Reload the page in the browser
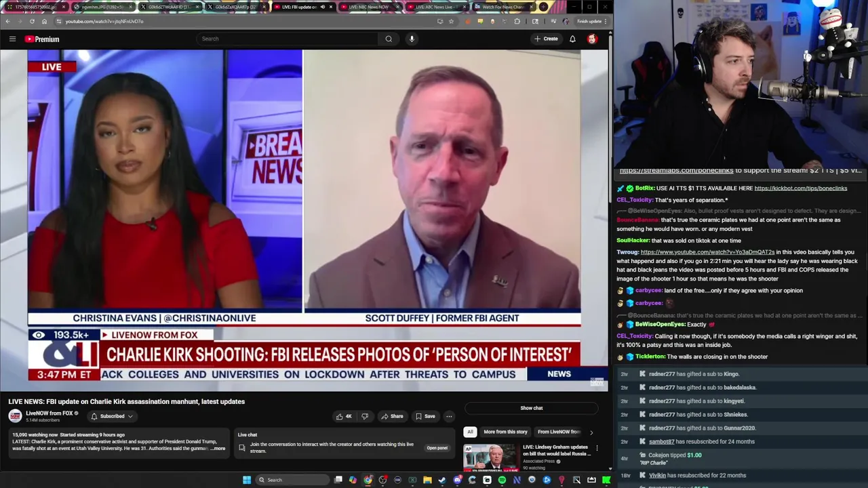 point(32,21)
